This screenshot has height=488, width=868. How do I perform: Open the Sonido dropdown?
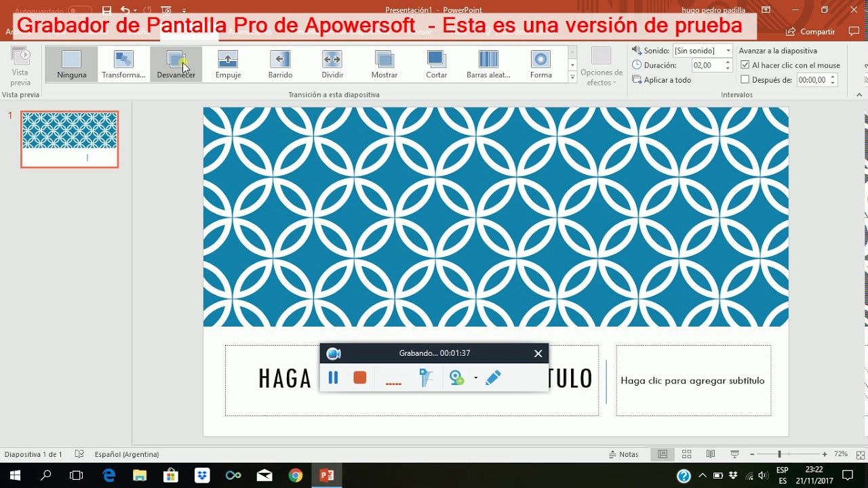[728, 50]
